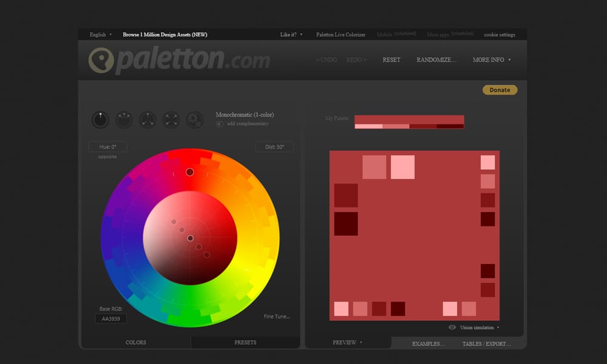Viewport: 607px width, 364px height.
Task: Open Paletton Live Colorizer
Action: [x=341, y=35]
